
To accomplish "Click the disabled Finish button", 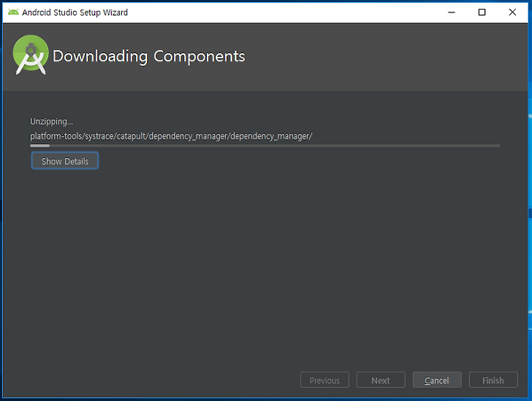I will click(494, 380).
